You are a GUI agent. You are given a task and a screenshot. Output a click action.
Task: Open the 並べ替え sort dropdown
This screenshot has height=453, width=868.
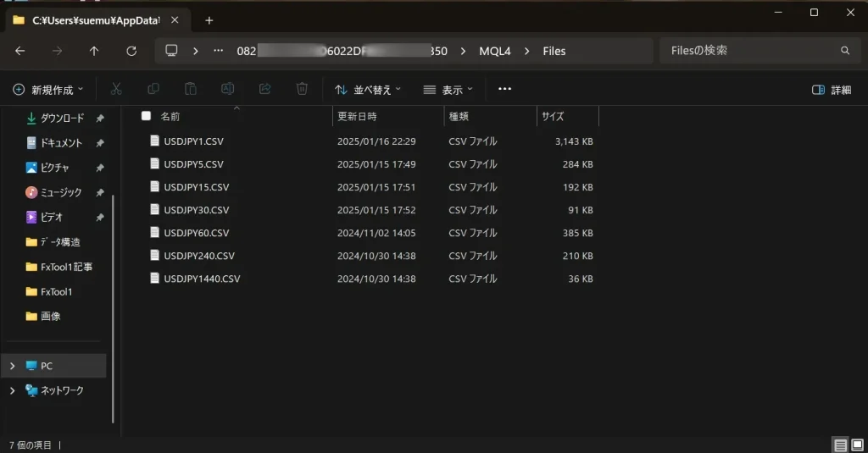coord(368,90)
